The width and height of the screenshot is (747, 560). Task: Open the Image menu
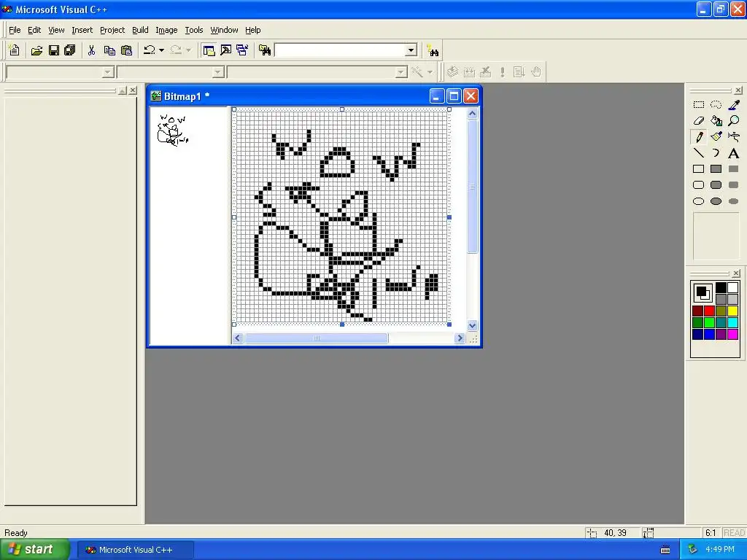click(x=166, y=30)
